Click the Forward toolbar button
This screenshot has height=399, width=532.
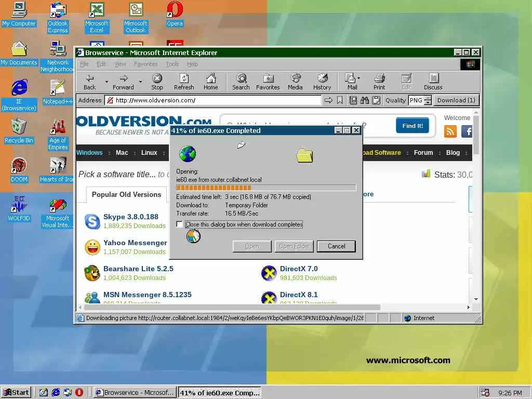pos(123,82)
